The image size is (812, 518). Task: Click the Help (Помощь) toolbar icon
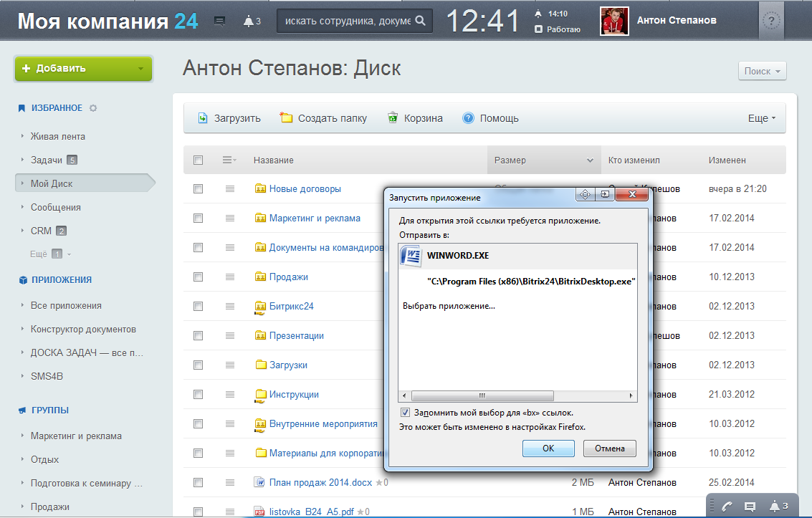tap(468, 118)
